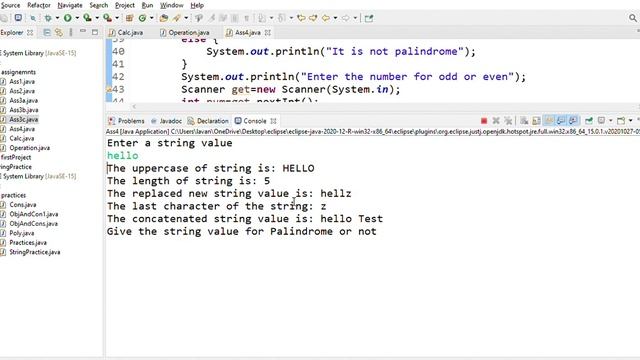Open the New Java Class dropdown arrow

pos(151,18)
